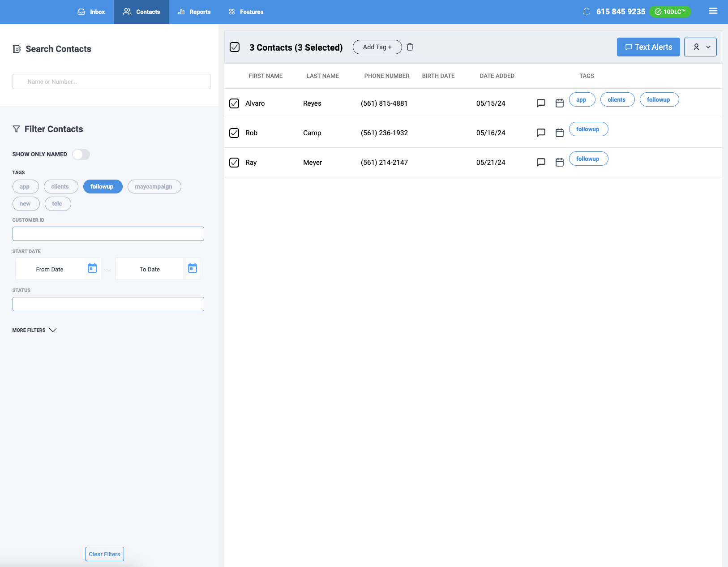Switch to the Reports tab
Viewport: 728px width, 567px height.
pyautogui.click(x=194, y=12)
